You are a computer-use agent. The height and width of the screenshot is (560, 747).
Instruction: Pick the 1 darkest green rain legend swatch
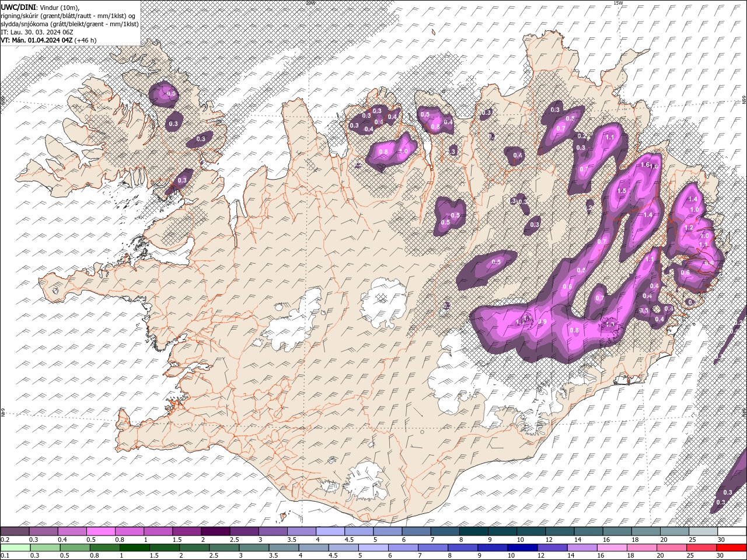[x=135, y=548]
